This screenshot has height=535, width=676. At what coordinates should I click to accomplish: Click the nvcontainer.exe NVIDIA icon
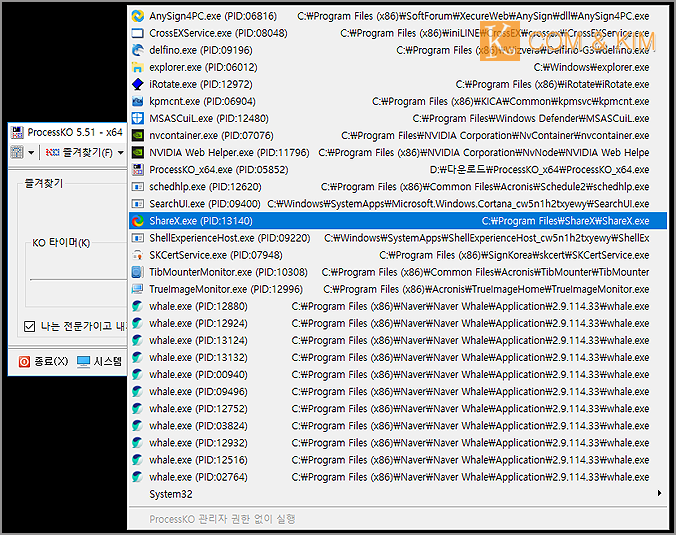(138, 135)
